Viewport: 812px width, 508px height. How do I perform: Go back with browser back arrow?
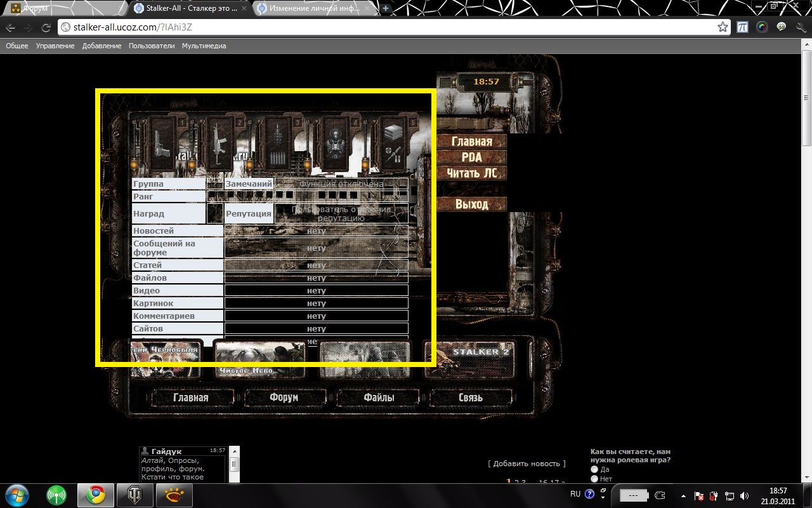coord(11,28)
